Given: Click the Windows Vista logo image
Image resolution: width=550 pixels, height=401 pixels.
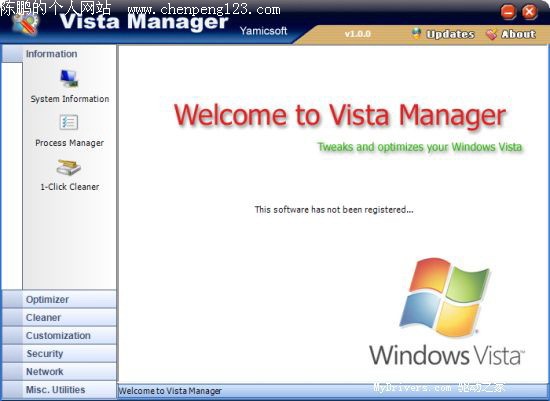Looking at the screenshot, I should (x=447, y=312).
